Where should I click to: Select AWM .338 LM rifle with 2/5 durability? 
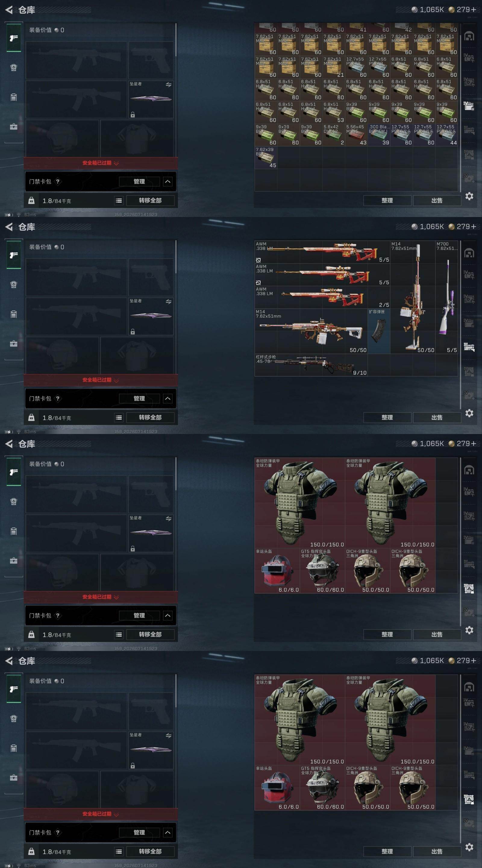322,297
